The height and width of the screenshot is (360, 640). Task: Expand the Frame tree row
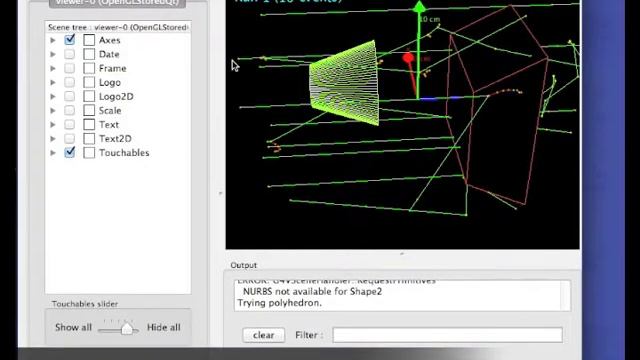pos(53,68)
